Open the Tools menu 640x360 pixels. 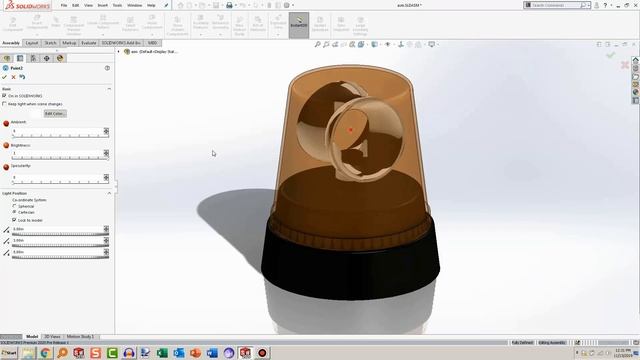pyautogui.click(x=117, y=5)
